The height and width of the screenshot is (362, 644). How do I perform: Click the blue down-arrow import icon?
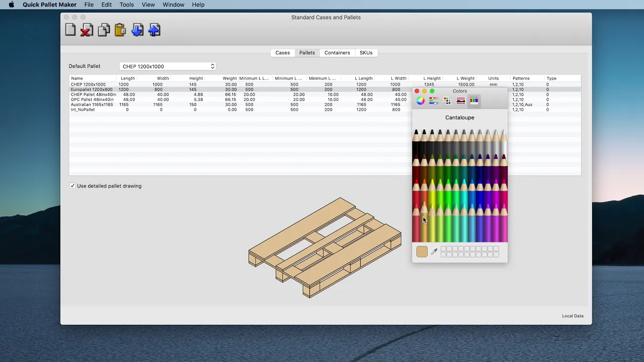[x=137, y=30]
